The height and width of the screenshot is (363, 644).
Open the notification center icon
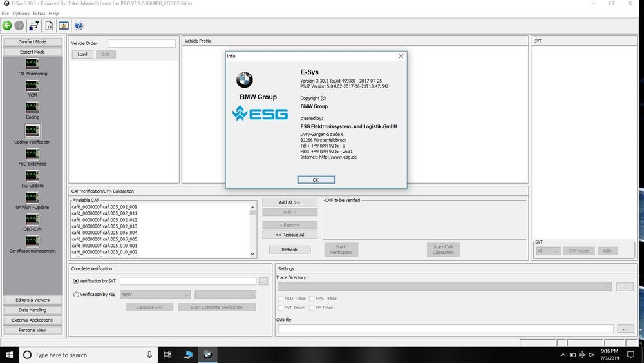[x=631, y=355]
